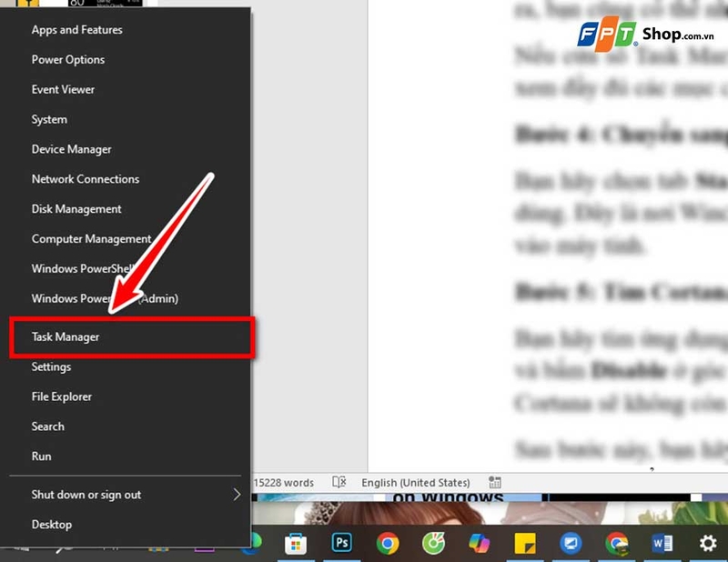Start Windows PowerShell (non-admin)

pos(126,268)
